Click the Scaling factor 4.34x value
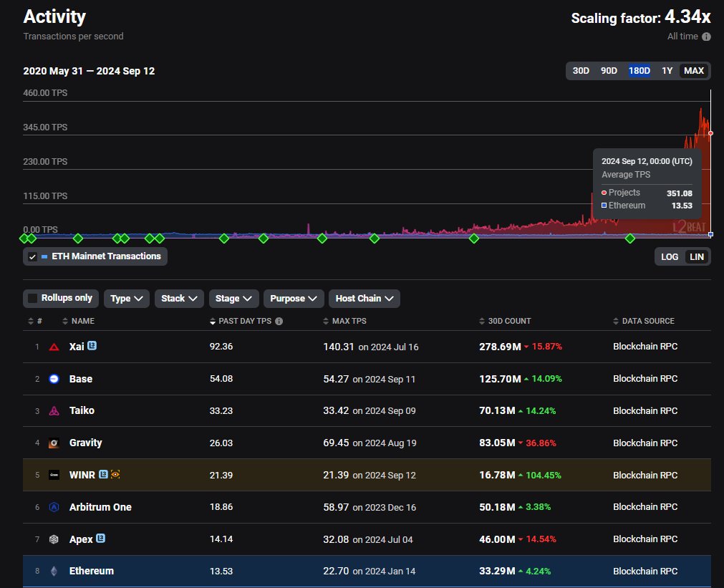724x588 pixels. [687, 17]
